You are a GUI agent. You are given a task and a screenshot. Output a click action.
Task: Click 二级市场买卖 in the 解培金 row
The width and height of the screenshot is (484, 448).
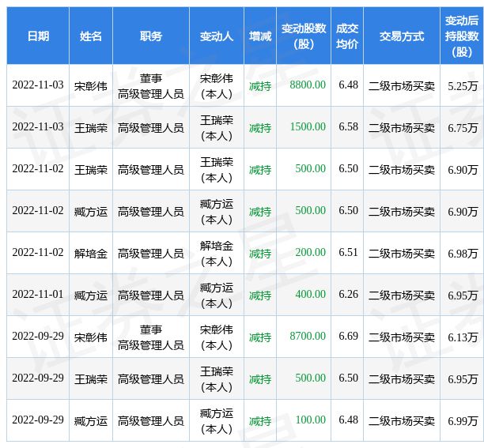pyautogui.click(x=402, y=254)
